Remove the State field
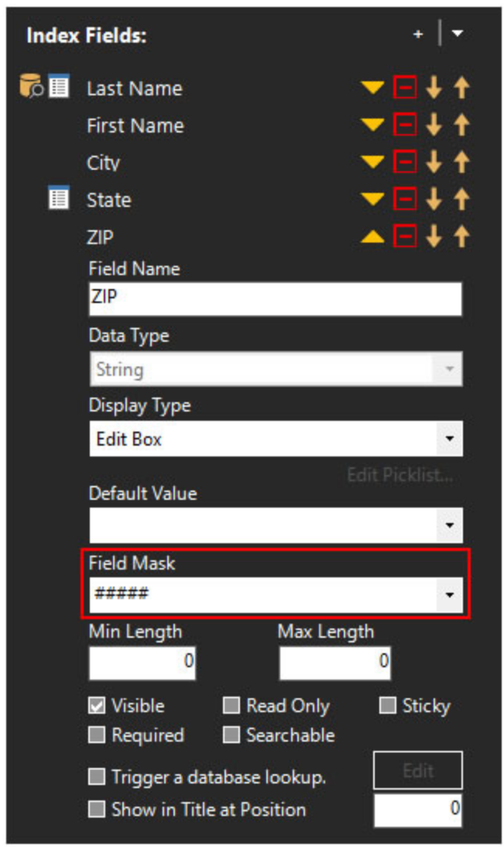The height and width of the screenshot is (847, 504). coord(405,199)
